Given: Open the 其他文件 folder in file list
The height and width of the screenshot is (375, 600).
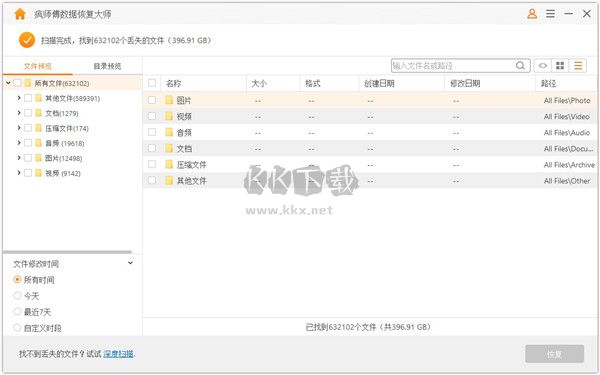Looking at the screenshot, I should 191,181.
